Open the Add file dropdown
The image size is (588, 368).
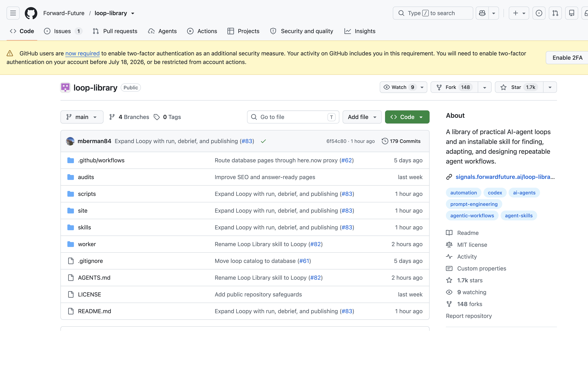362,117
